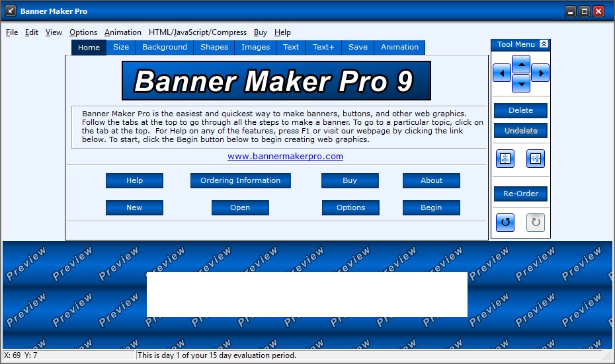
Task: Click the grayed redo clockwise arrow icon
Action: pyautogui.click(x=536, y=223)
